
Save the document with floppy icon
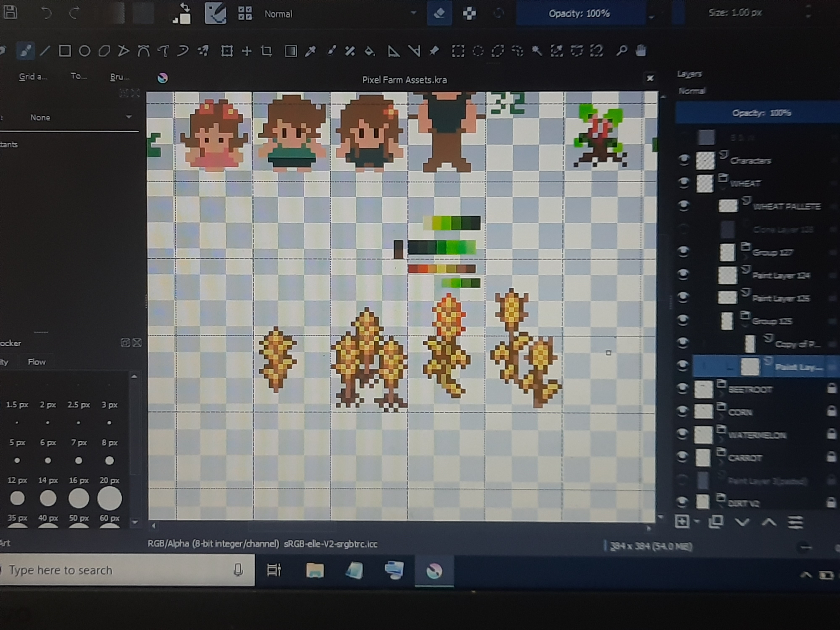[x=10, y=12]
